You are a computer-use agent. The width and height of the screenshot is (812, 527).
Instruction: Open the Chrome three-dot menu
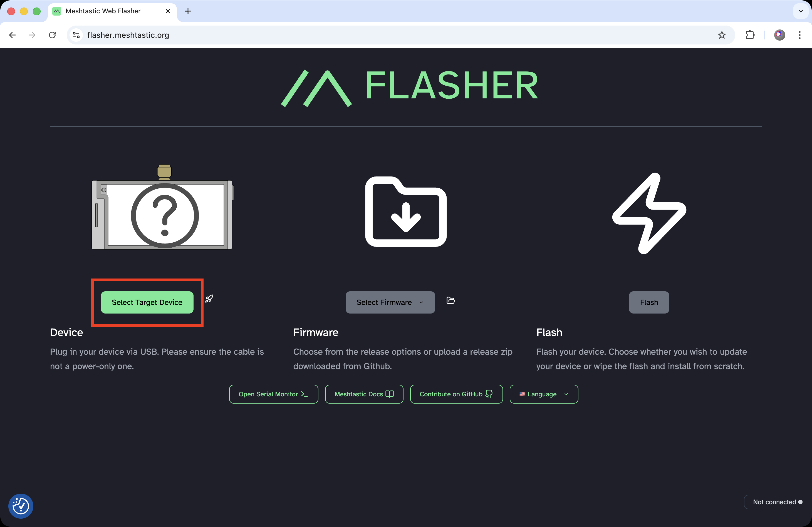(x=799, y=35)
